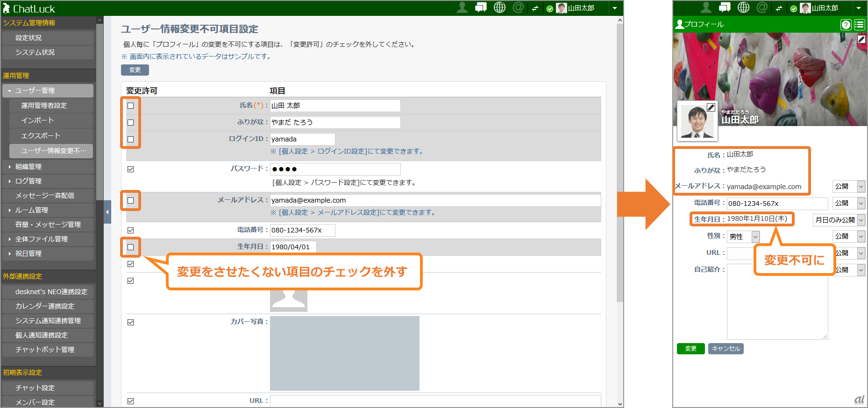Select チャットボット管理 in the sidebar
The width and height of the screenshot is (868, 408).
[45, 350]
